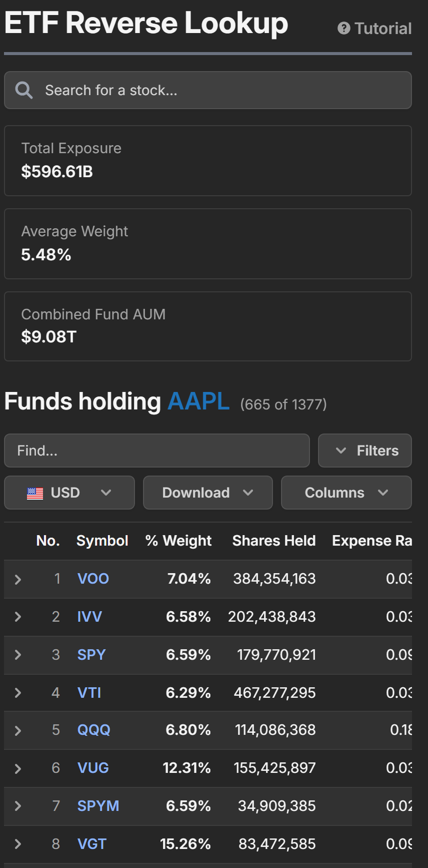Sort by the Shares Held column header
428x868 pixels.
(274, 541)
